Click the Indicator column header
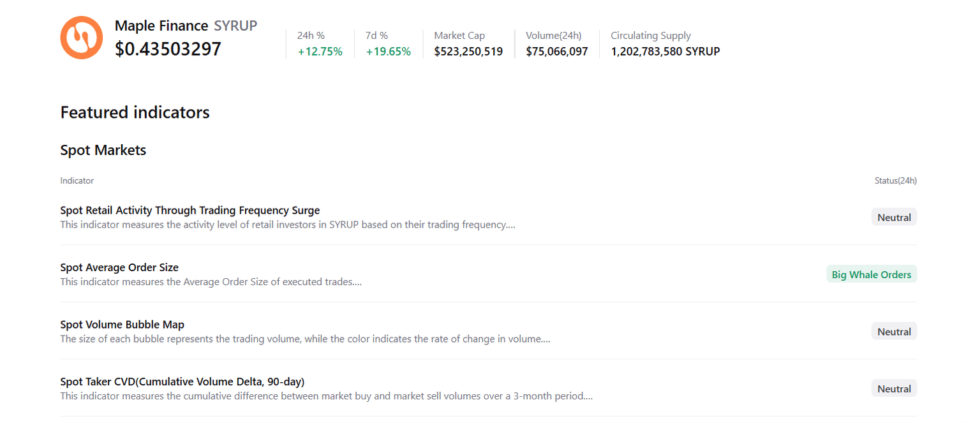Screen dimensions: 980x423 click(x=77, y=181)
